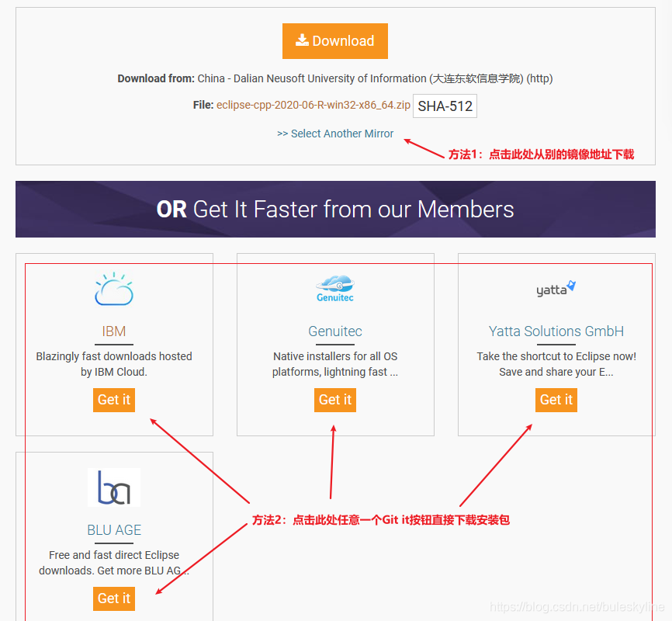Open the Genuitec member title link

click(x=335, y=331)
